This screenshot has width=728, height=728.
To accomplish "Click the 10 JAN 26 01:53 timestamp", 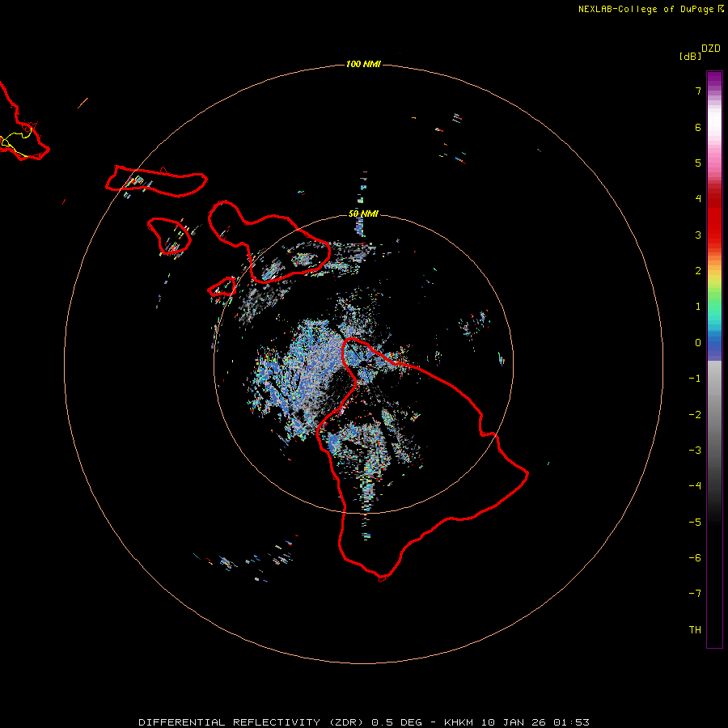I will (535, 722).
